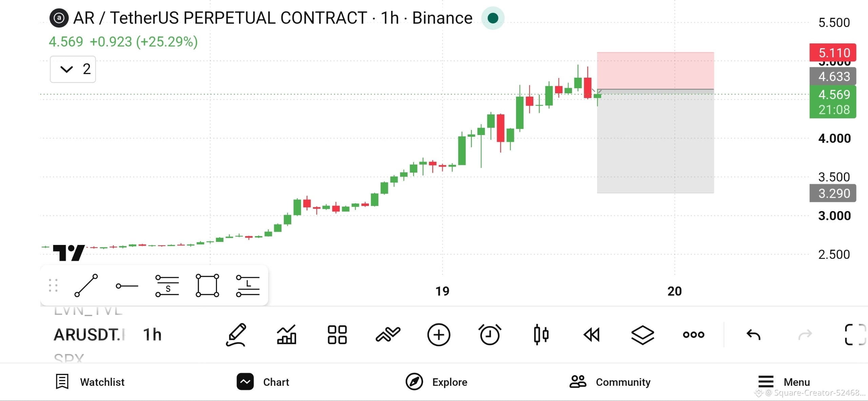The width and height of the screenshot is (868, 401).
Task: Choose the long position tool
Action: [248, 286]
